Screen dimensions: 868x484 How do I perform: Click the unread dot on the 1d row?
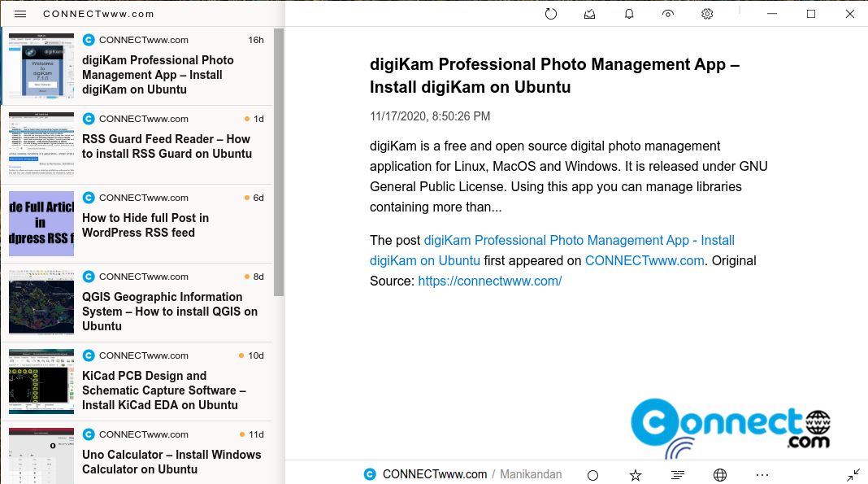[x=247, y=119]
